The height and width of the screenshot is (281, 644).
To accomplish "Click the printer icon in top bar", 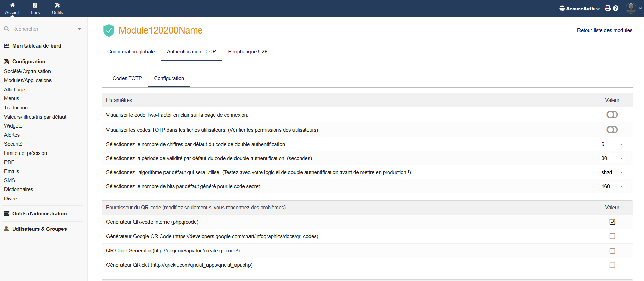I will click(x=608, y=8).
